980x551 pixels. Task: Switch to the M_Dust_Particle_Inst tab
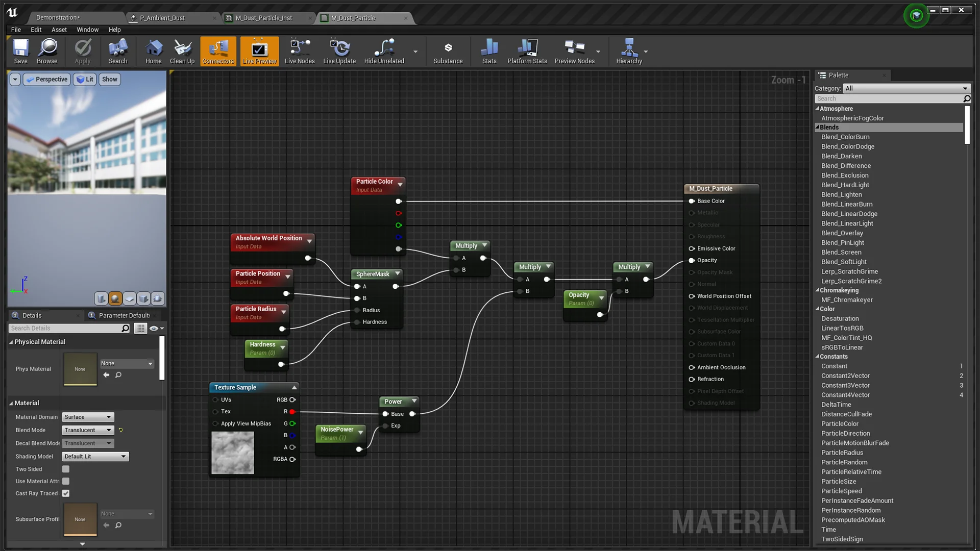[264, 18]
